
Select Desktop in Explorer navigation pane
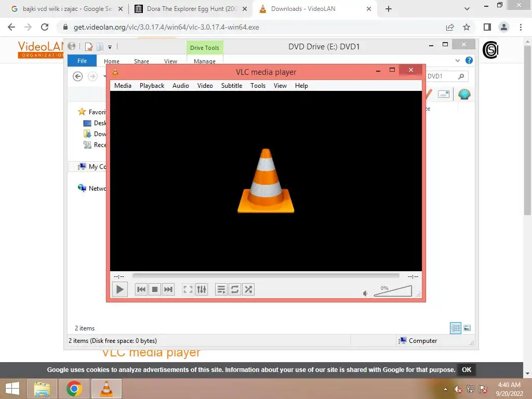click(x=95, y=123)
